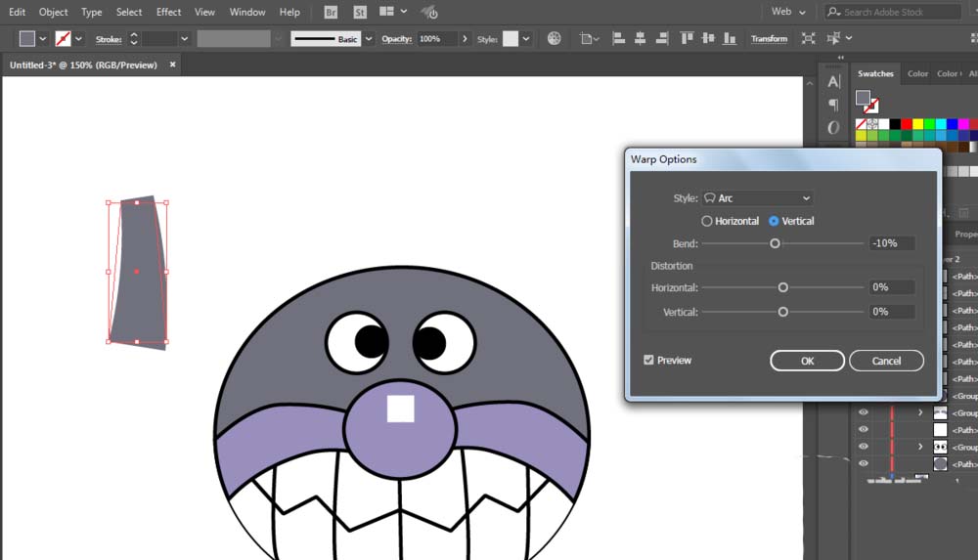Screen dimensions: 978x560
Task: Open the graphic Style dropdown arrow
Action: [x=526, y=39]
